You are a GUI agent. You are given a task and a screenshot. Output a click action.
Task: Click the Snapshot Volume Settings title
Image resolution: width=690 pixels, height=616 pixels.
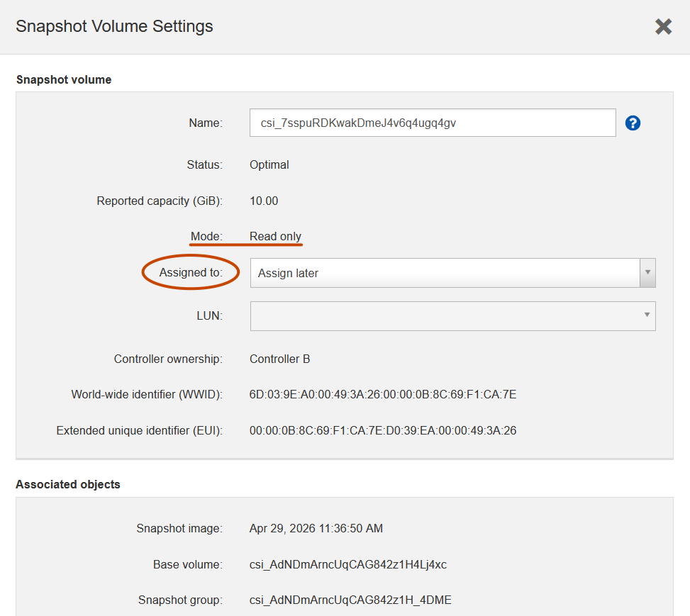click(x=114, y=26)
